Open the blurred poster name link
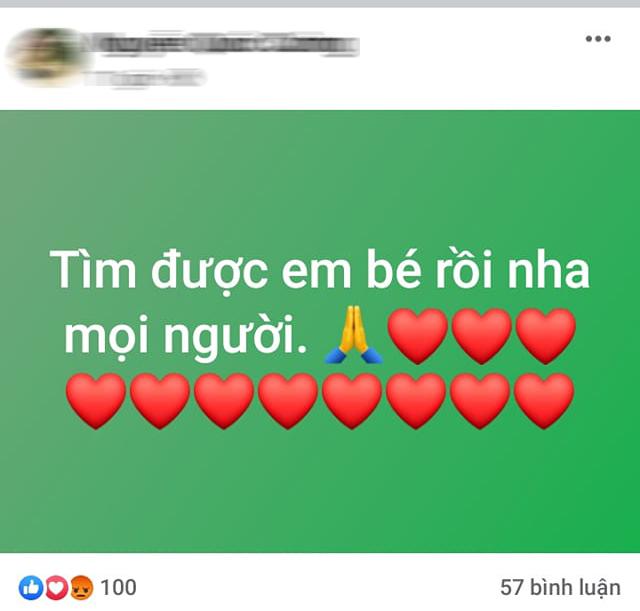 (224, 46)
